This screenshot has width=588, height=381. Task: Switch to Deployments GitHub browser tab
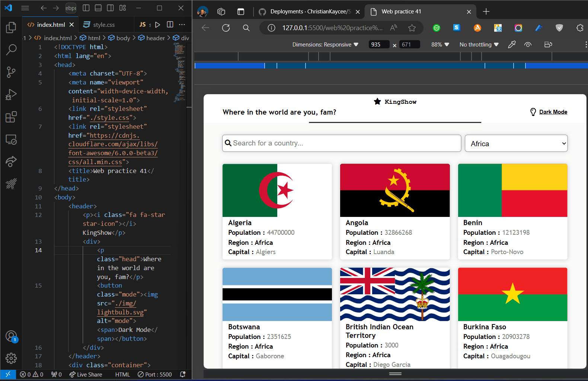tap(310, 12)
